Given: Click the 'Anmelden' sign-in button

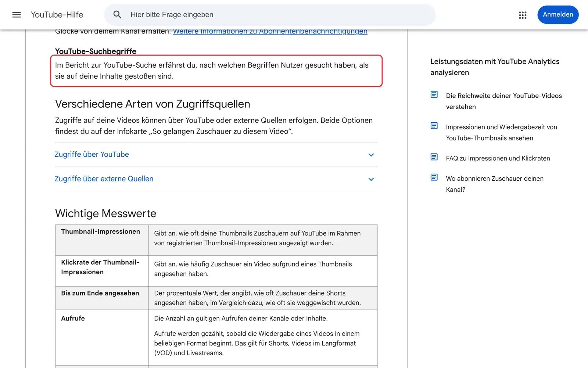Looking at the screenshot, I should (558, 15).
